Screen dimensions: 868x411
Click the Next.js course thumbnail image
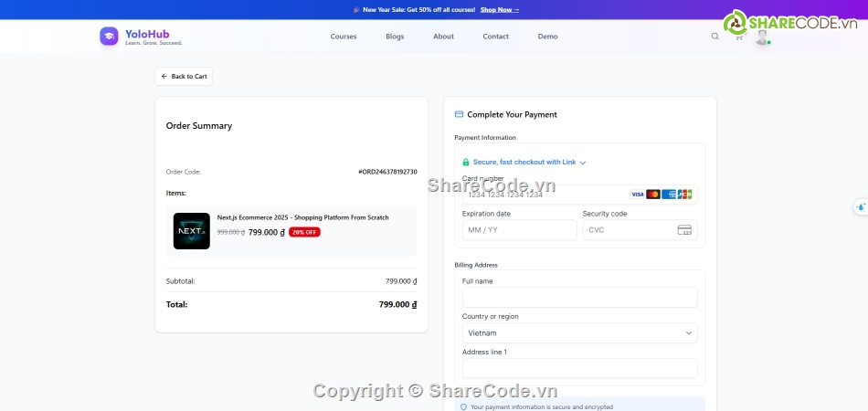pos(191,231)
